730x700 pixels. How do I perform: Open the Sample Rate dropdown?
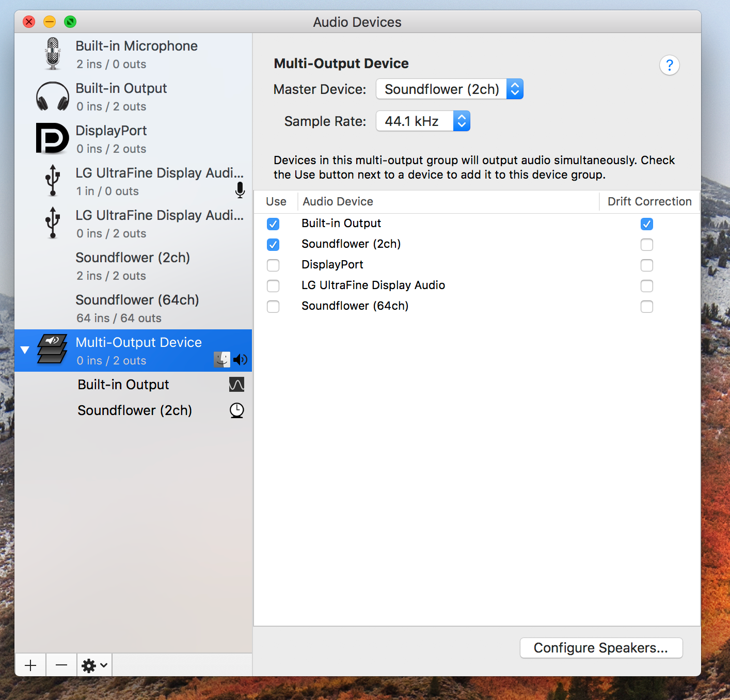click(423, 121)
